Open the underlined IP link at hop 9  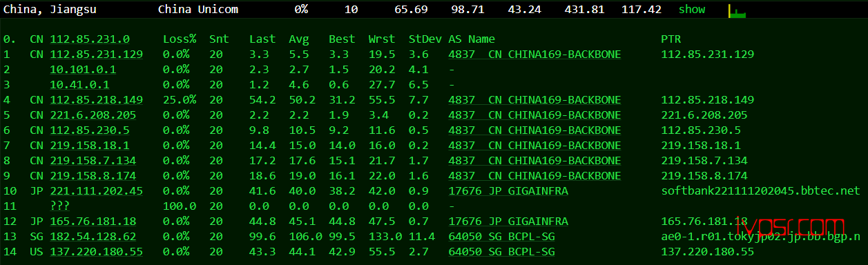point(93,176)
